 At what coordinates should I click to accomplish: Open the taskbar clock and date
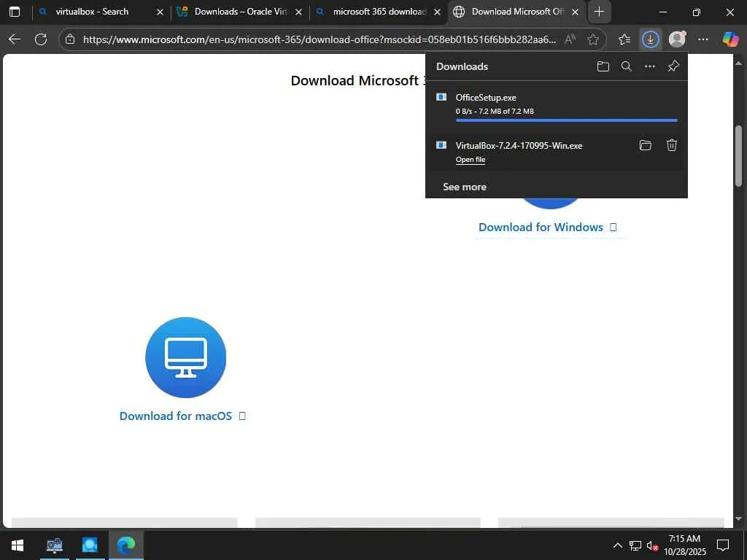(684, 545)
